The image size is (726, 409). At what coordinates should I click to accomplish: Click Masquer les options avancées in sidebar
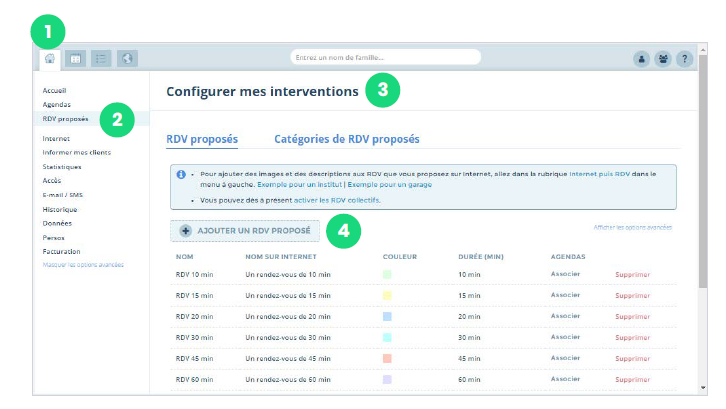coord(83,265)
